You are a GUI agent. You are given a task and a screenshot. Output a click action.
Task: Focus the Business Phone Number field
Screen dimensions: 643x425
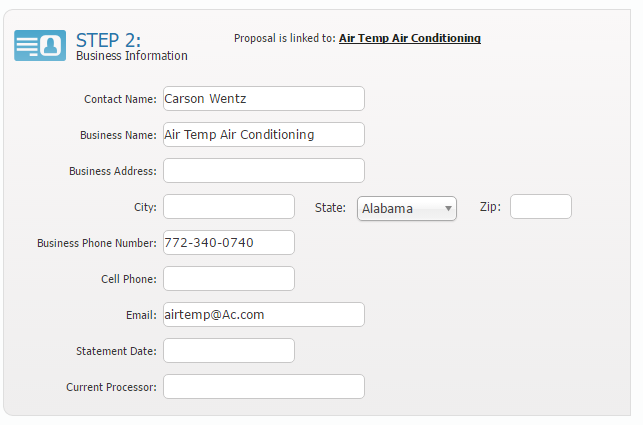(x=228, y=243)
